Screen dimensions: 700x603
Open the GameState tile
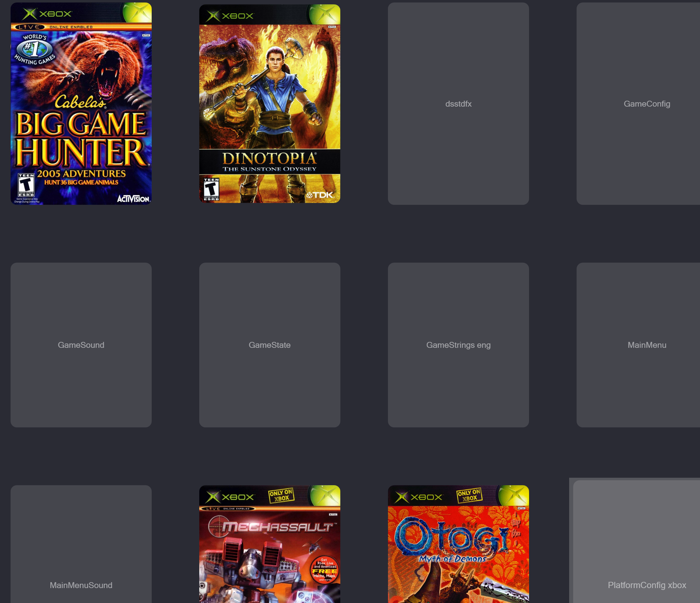pos(269,345)
